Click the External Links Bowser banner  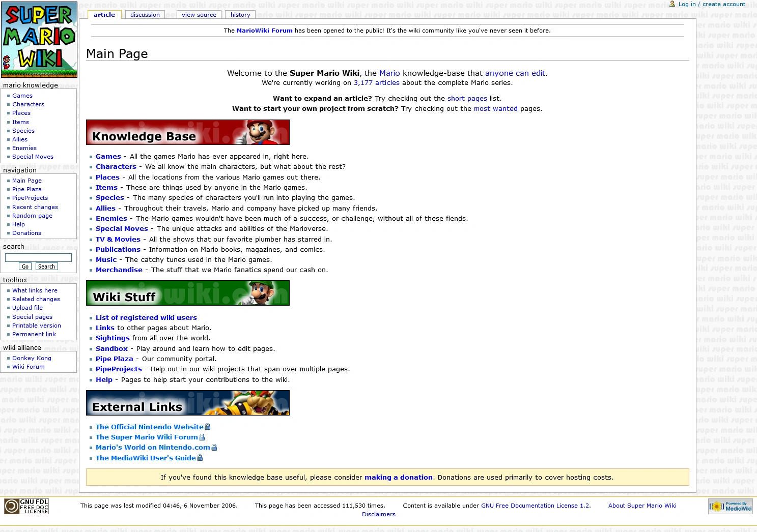pos(188,403)
